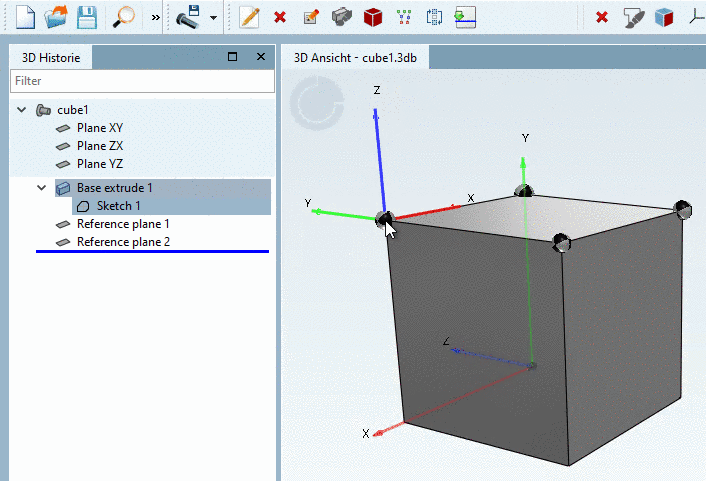Viewport: 706px width, 481px height.
Task: Switch to 3D Ansicht - cube1.3db tab
Action: pos(355,58)
